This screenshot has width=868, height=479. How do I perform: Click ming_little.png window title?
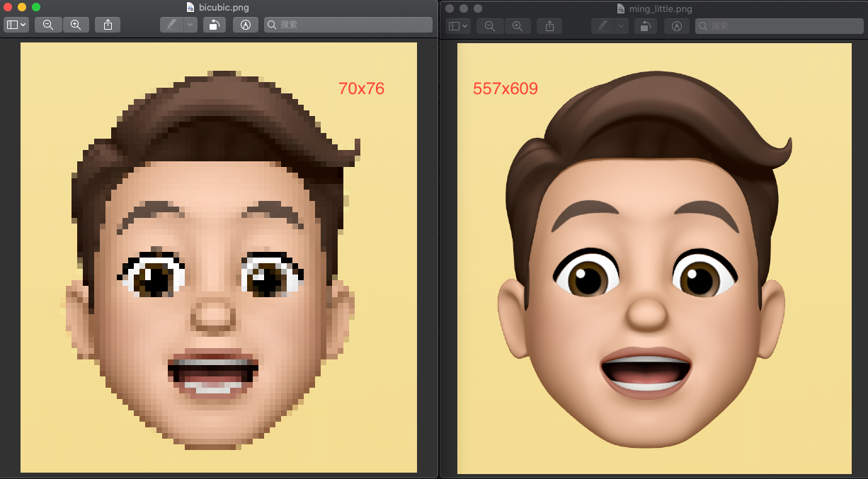point(661,9)
